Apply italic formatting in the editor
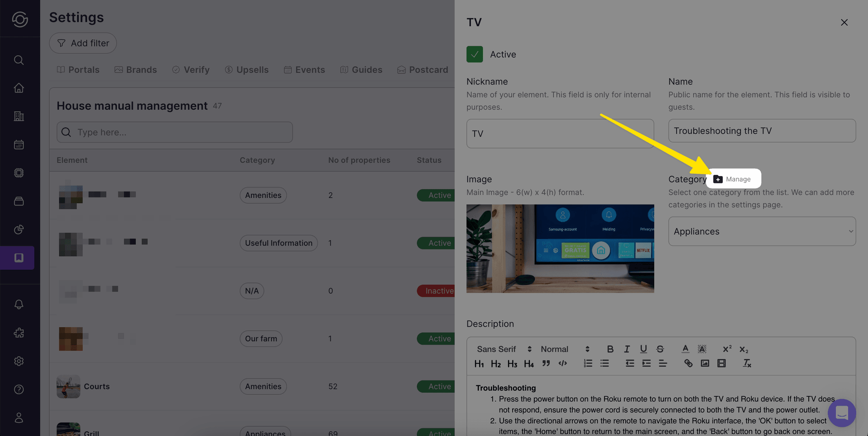This screenshot has width=868, height=436. (x=627, y=349)
